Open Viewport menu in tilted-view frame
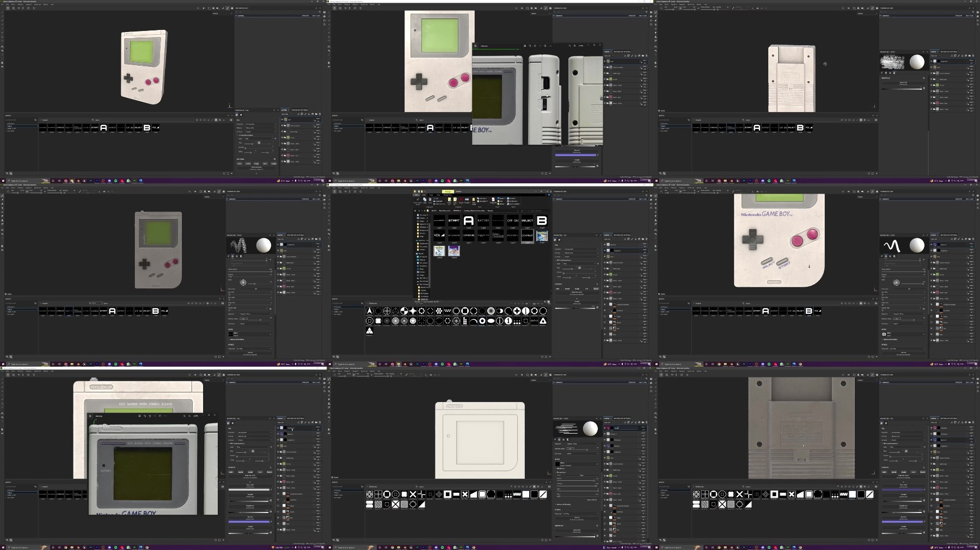 point(28,4)
